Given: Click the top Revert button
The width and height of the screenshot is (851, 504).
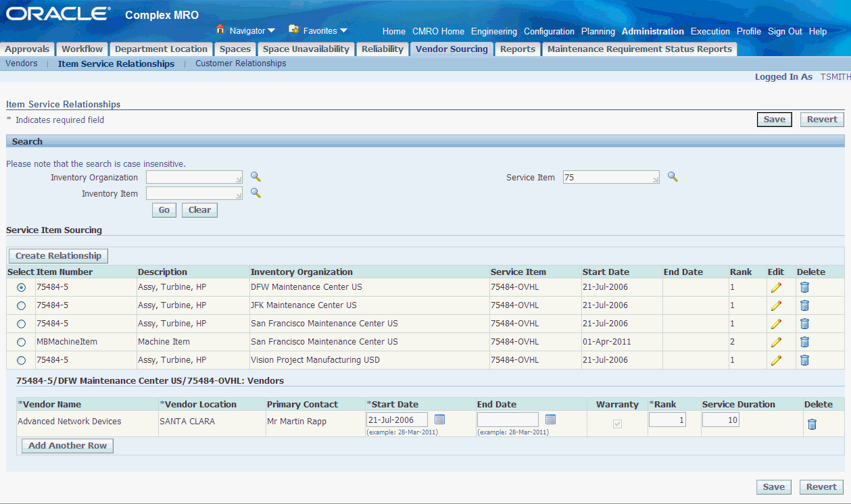Looking at the screenshot, I should [x=822, y=120].
